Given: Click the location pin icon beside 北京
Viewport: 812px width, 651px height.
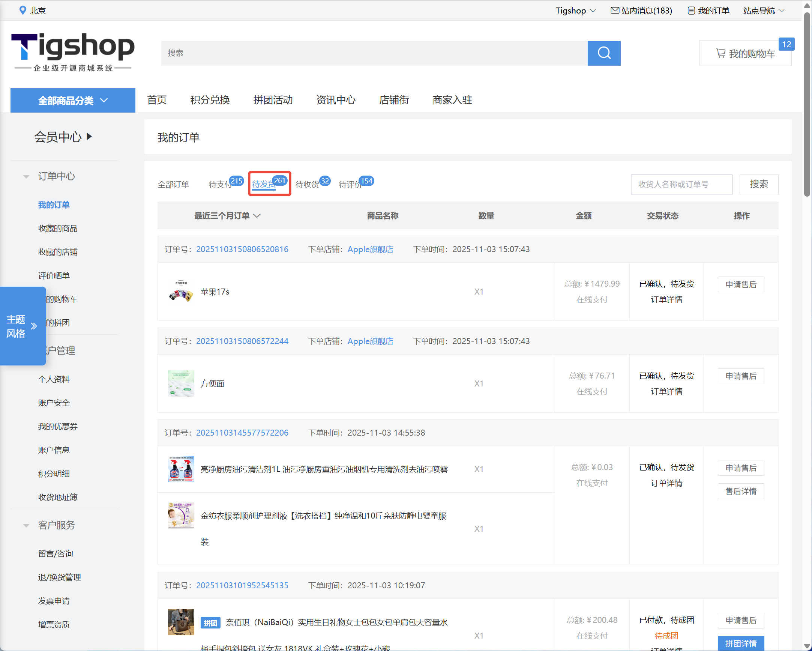Looking at the screenshot, I should (23, 10).
